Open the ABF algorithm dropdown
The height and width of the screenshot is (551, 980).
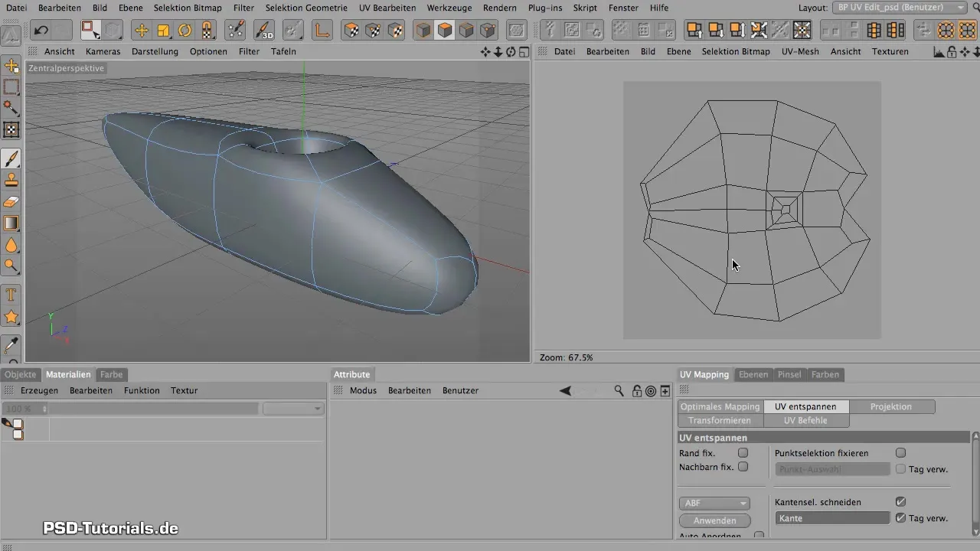pos(714,504)
